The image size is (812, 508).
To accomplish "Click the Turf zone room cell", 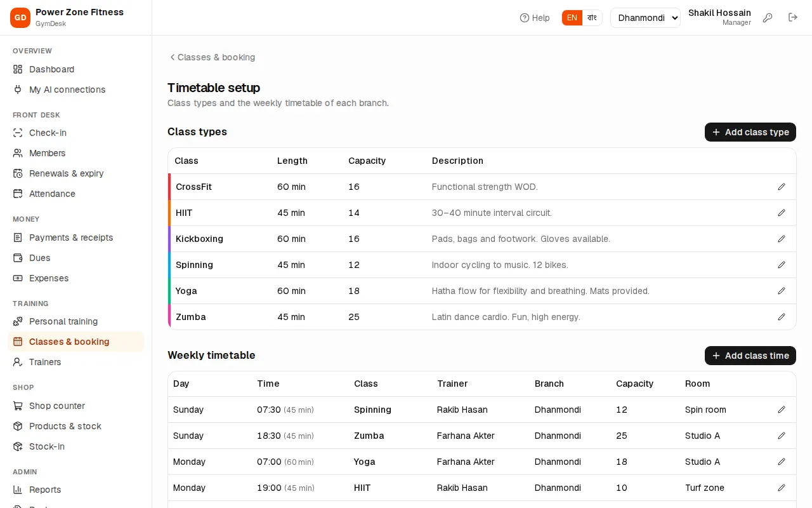I will coord(705,488).
